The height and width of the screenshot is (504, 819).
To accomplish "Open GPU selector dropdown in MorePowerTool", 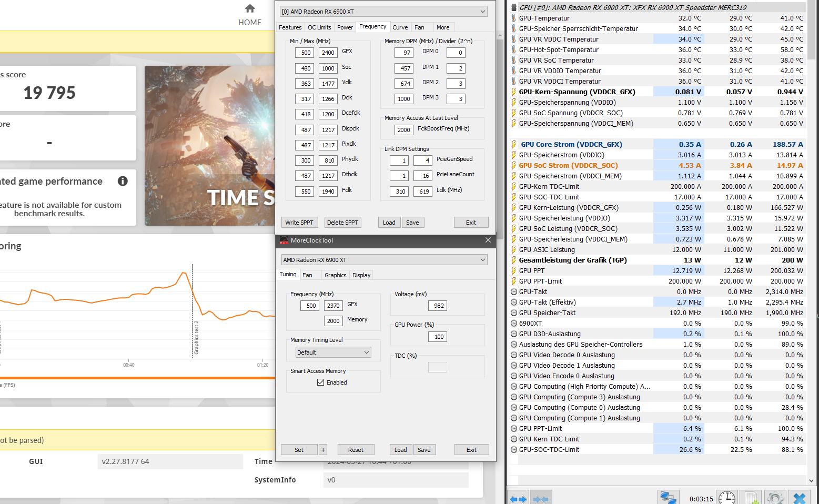I will coord(383,11).
